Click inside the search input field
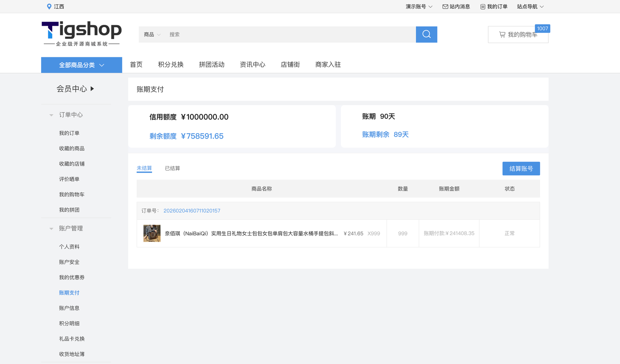The width and height of the screenshot is (620, 364). (x=271, y=34)
